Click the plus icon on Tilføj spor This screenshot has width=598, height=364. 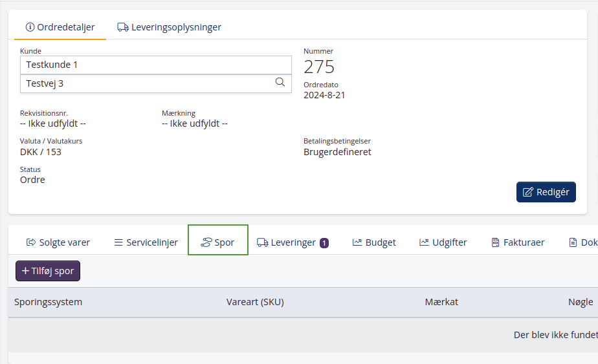[x=25, y=271]
